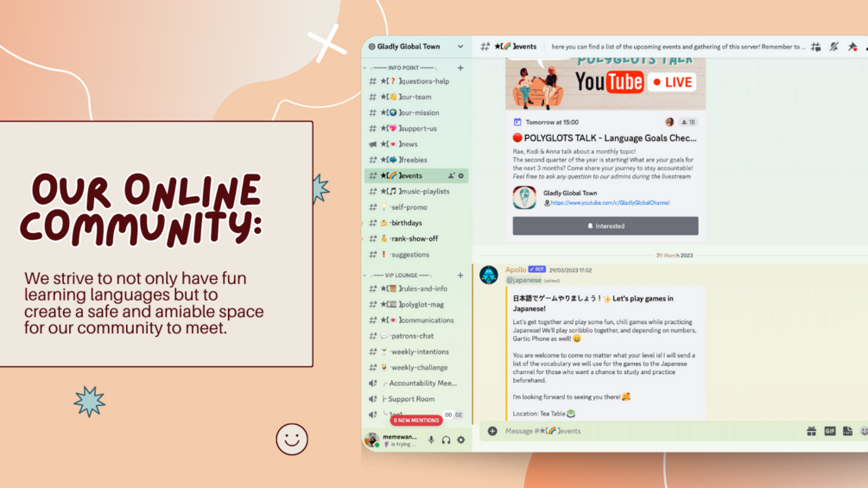Screen dimensions: 868x488
Task: Click the event calendar icon Tomorrow at 15:00
Action: point(517,123)
